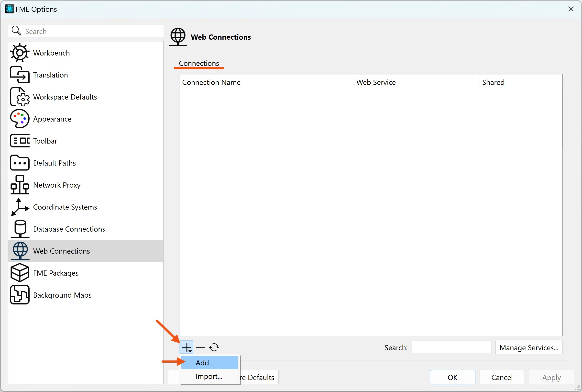This screenshot has width=582, height=392.
Task: Select the Network Proxy icon
Action: click(20, 185)
